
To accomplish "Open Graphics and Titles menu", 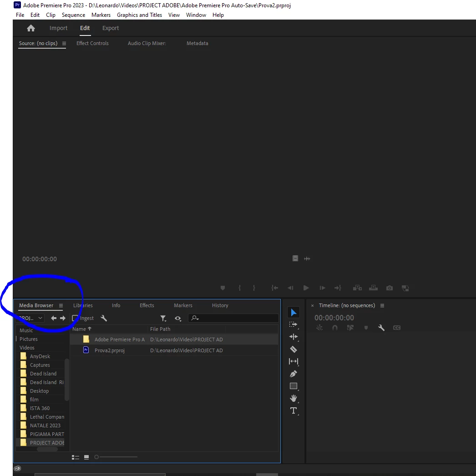I will click(139, 15).
